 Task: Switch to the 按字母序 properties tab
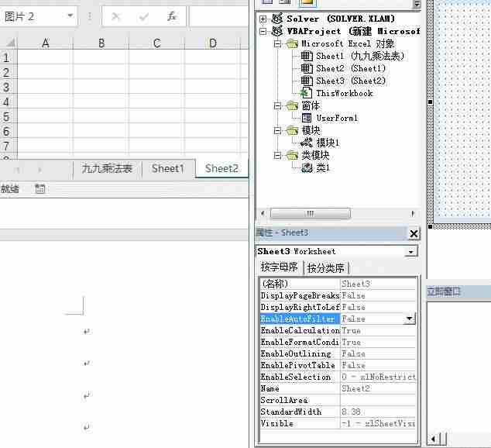[x=280, y=267]
